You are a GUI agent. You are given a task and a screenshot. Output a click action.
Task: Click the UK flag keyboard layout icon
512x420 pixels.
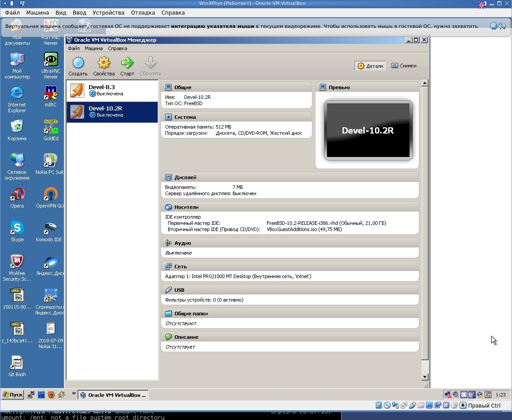(x=482, y=4)
